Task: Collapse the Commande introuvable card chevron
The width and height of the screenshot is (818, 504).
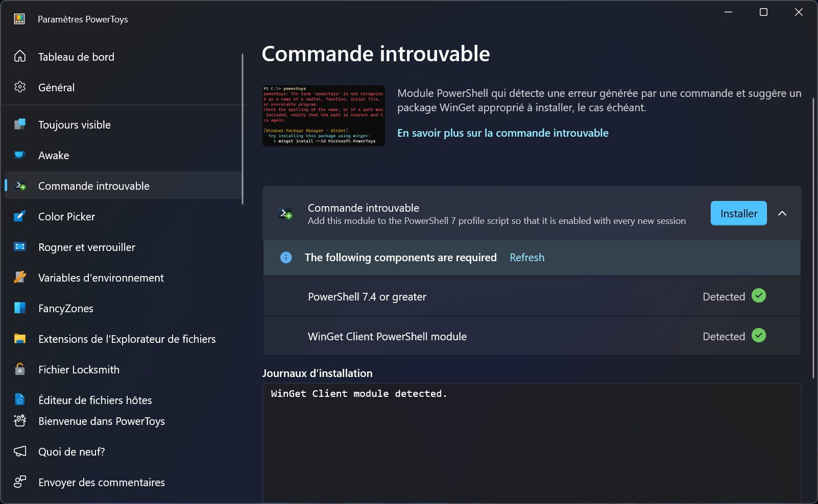Action: pyautogui.click(x=782, y=214)
